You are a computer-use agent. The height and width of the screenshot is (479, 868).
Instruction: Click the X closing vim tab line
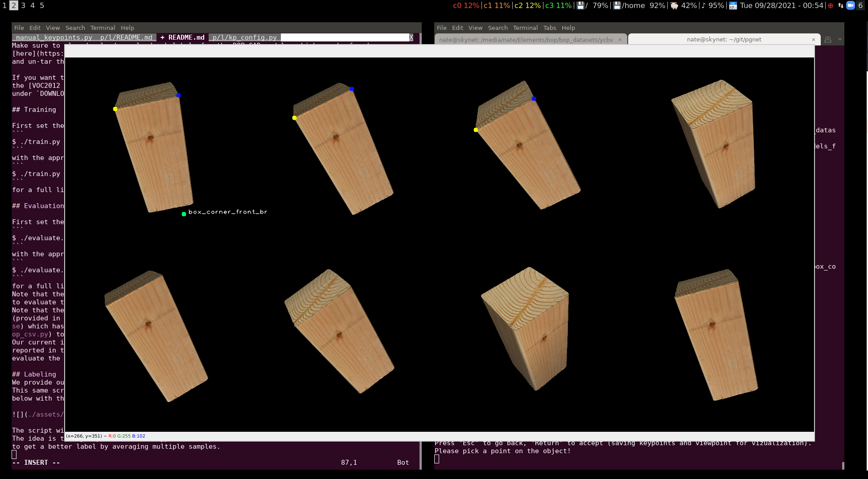[411, 37]
